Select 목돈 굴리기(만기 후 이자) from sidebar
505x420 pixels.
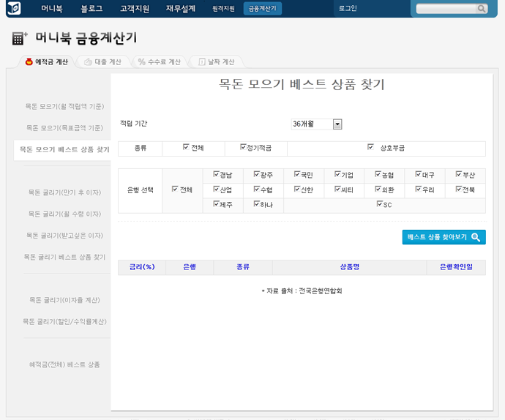[64, 192]
